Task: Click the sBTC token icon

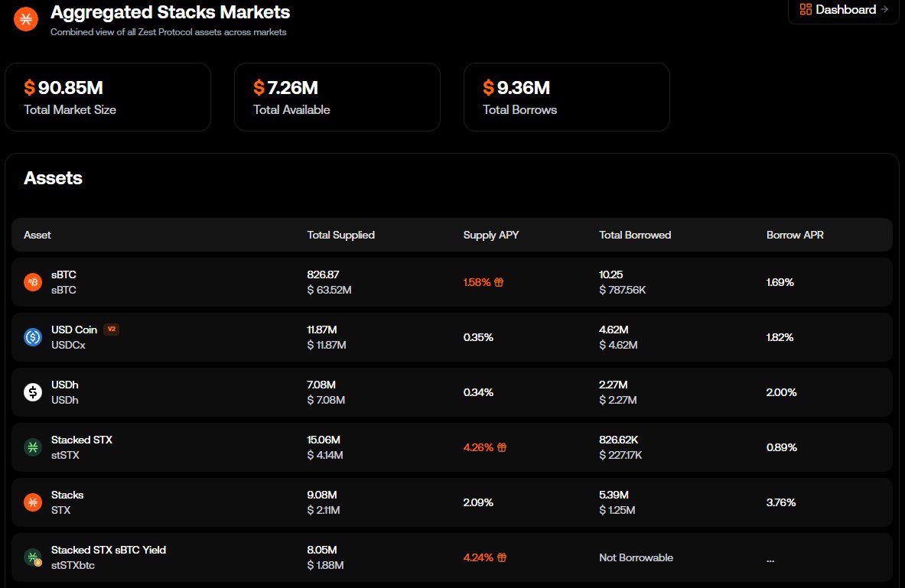Action: point(33,282)
